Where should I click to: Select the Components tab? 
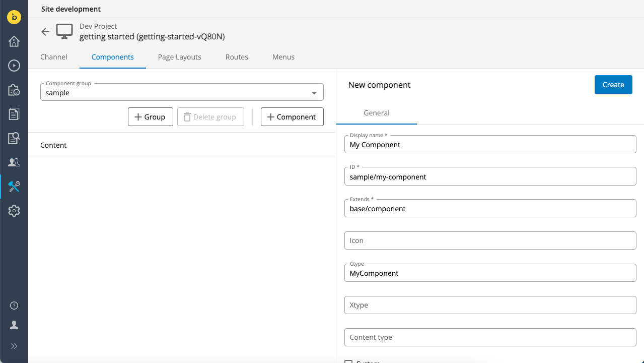click(113, 57)
